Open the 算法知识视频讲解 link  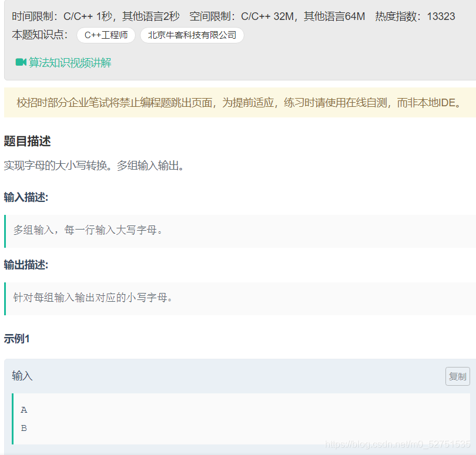click(x=70, y=63)
